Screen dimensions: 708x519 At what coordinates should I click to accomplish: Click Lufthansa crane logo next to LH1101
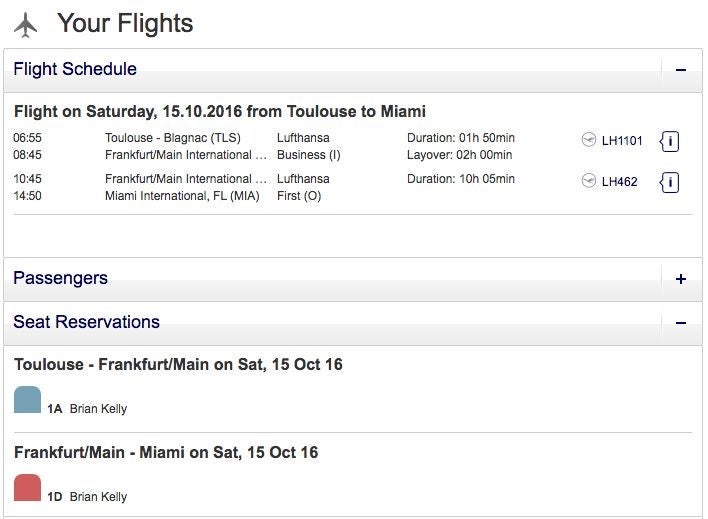(588, 140)
